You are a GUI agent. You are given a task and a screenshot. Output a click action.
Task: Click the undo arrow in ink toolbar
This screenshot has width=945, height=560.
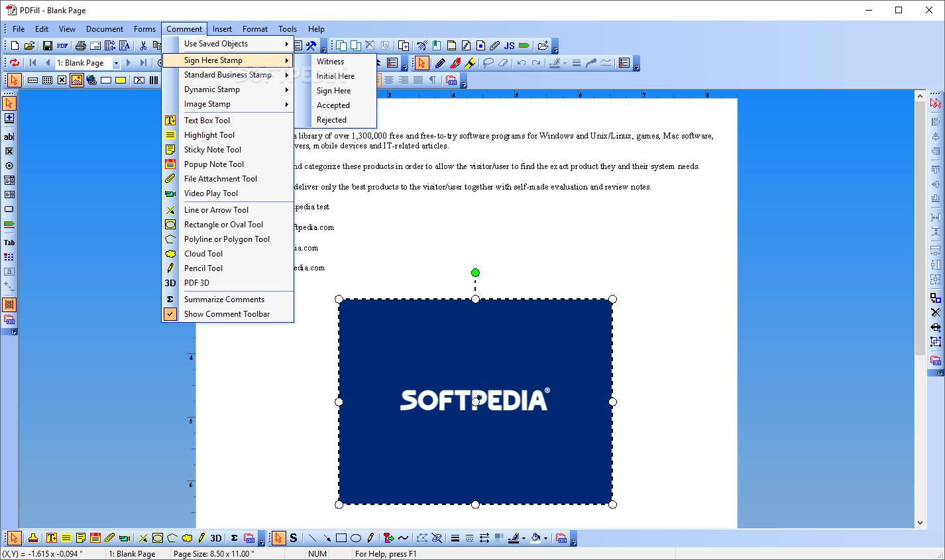click(x=522, y=63)
